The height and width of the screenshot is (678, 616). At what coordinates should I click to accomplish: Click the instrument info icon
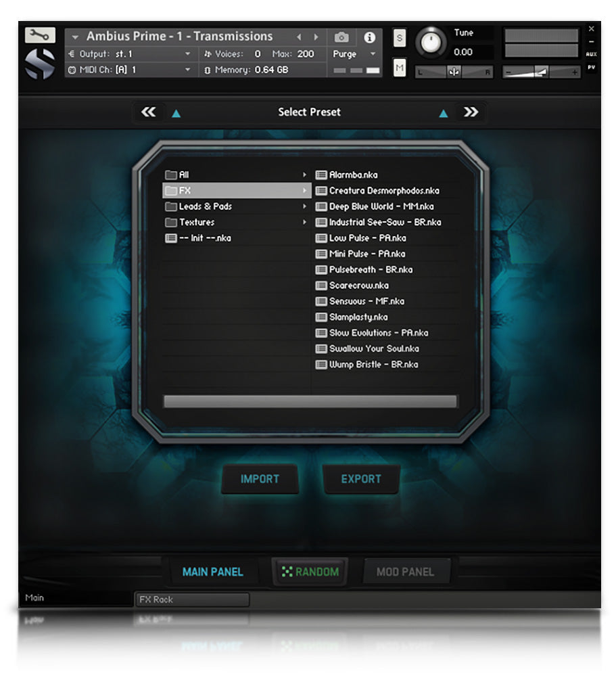(369, 37)
